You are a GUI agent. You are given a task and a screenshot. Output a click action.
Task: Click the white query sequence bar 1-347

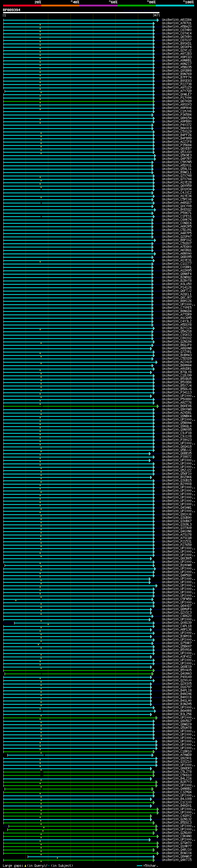point(81,13)
